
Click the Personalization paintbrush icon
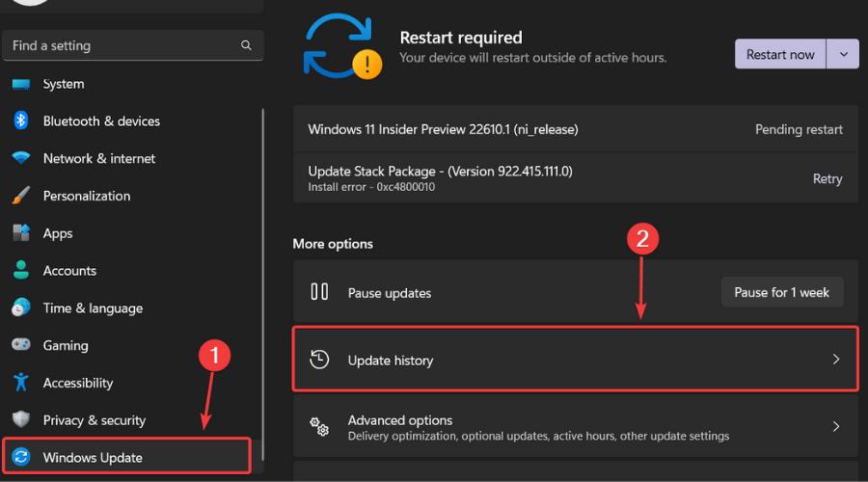coord(21,196)
